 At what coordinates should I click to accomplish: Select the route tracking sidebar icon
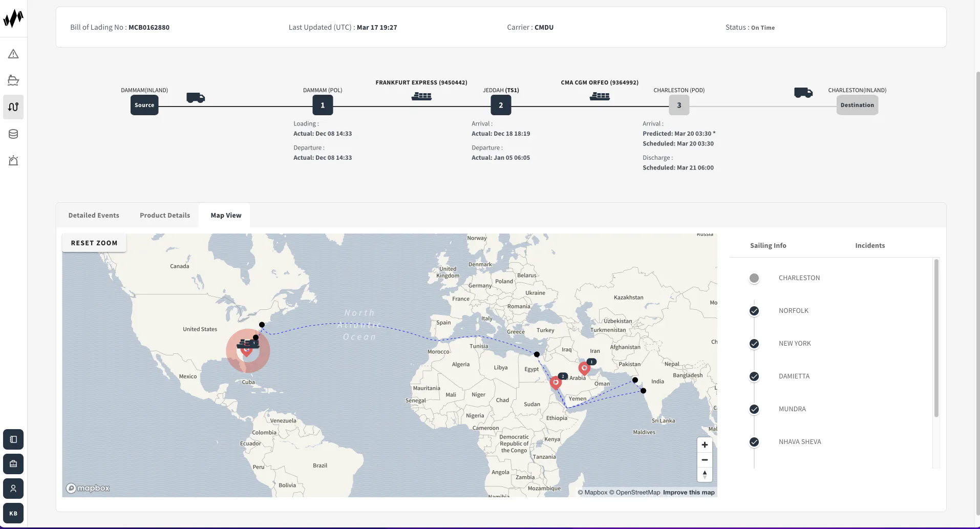tap(13, 107)
